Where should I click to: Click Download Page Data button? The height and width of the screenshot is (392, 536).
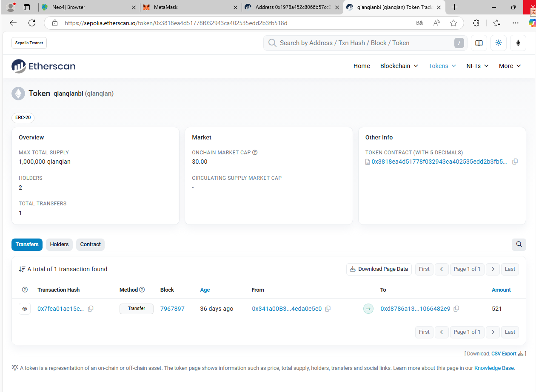coord(379,269)
